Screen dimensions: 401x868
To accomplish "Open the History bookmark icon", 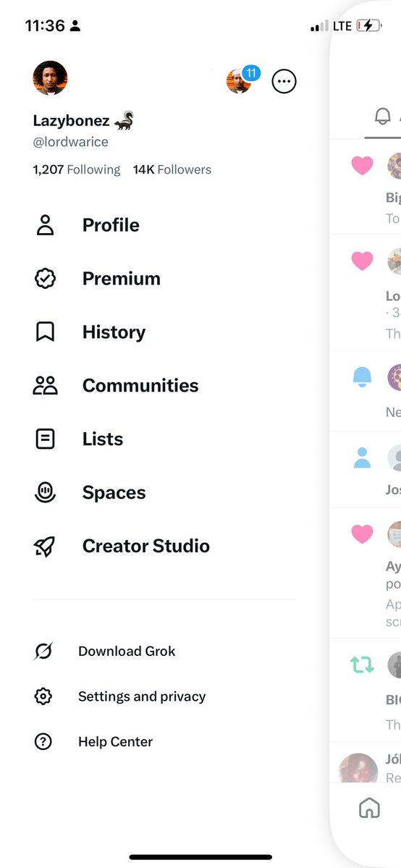I will [x=45, y=332].
